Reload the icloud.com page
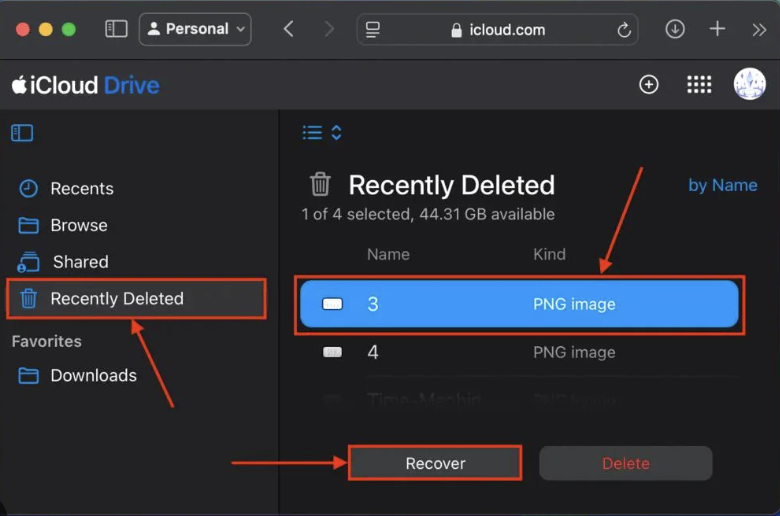This screenshot has height=516, width=780. tap(624, 30)
